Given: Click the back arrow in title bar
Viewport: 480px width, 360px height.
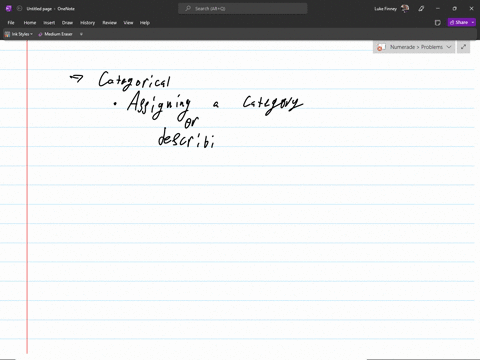Looking at the screenshot, I should pyautogui.click(x=19, y=9).
